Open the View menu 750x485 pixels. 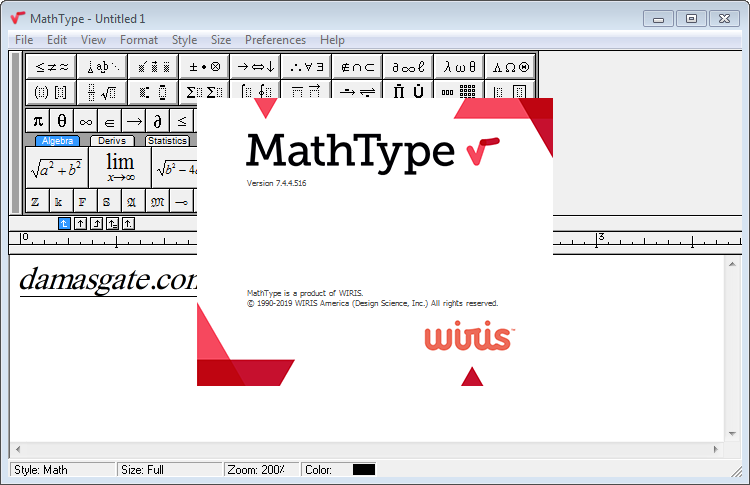coord(93,40)
